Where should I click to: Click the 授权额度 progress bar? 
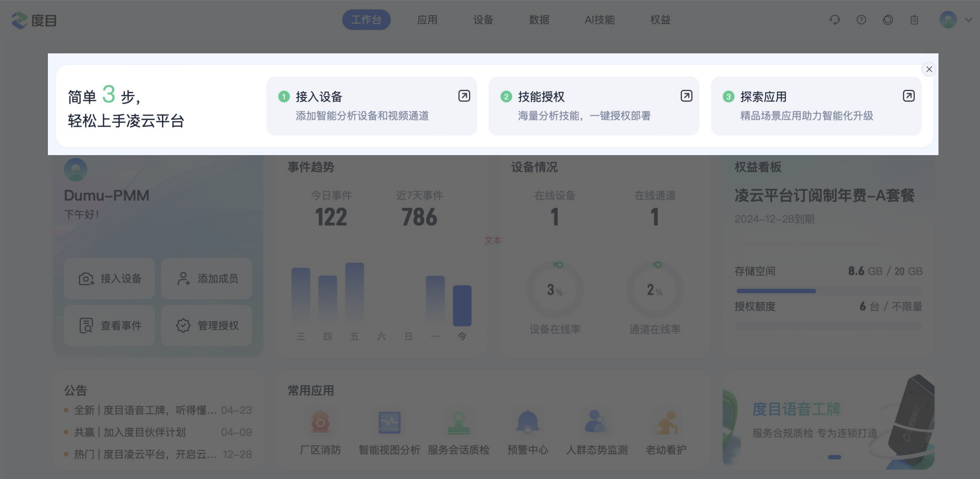828,326
